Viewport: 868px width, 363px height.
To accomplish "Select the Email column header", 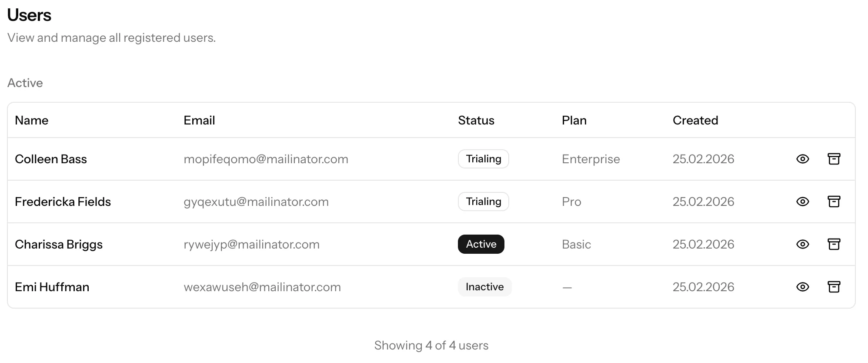I will (199, 120).
